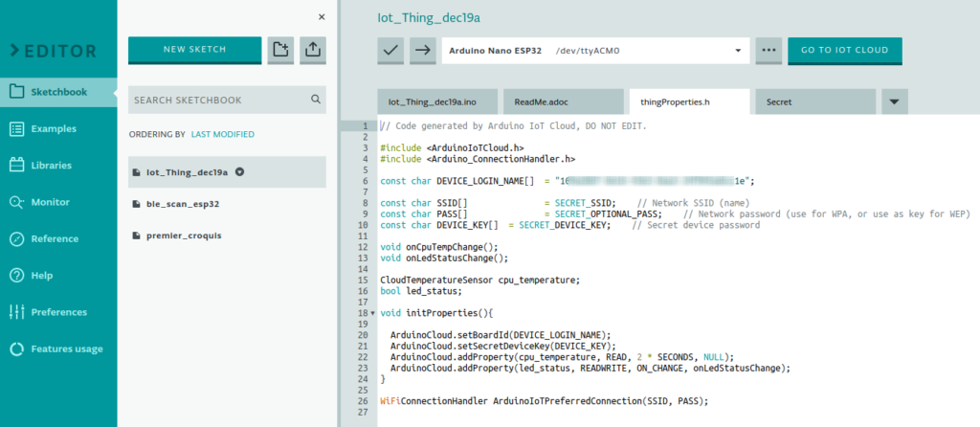Click the Iot_Thing_dec19a sketch file icon

(136, 172)
